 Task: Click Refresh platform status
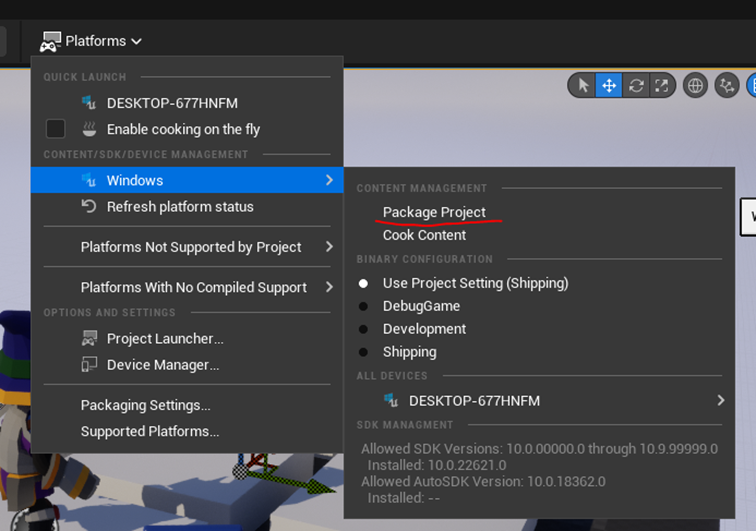187,207
